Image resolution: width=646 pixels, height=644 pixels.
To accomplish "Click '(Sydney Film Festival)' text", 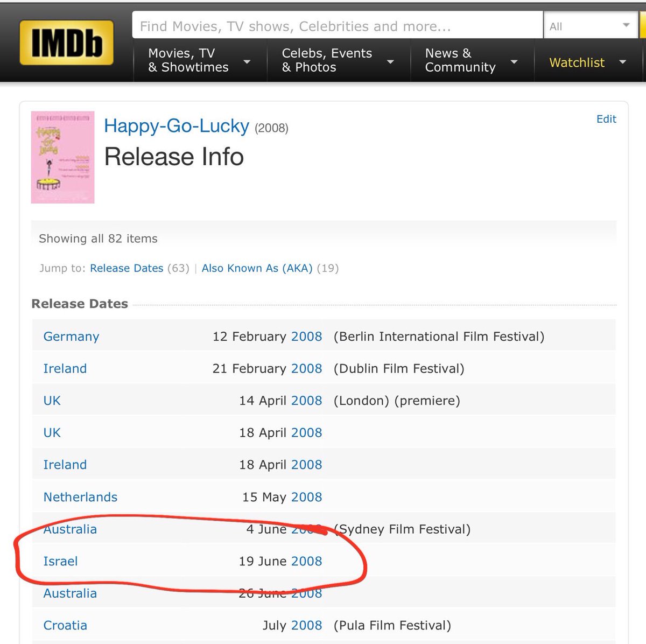I will (402, 529).
